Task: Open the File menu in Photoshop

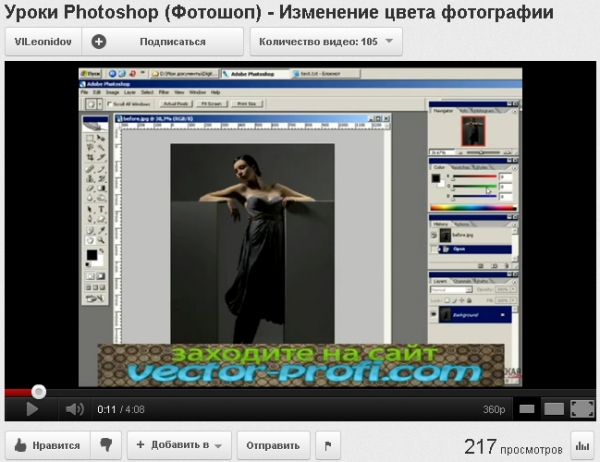Action: click(x=84, y=92)
